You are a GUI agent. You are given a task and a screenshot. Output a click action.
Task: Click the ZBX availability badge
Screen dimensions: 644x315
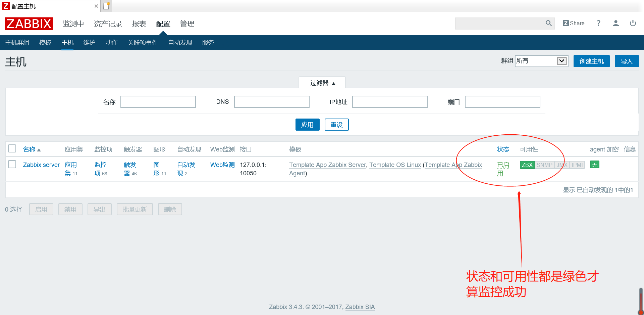click(527, 165)
